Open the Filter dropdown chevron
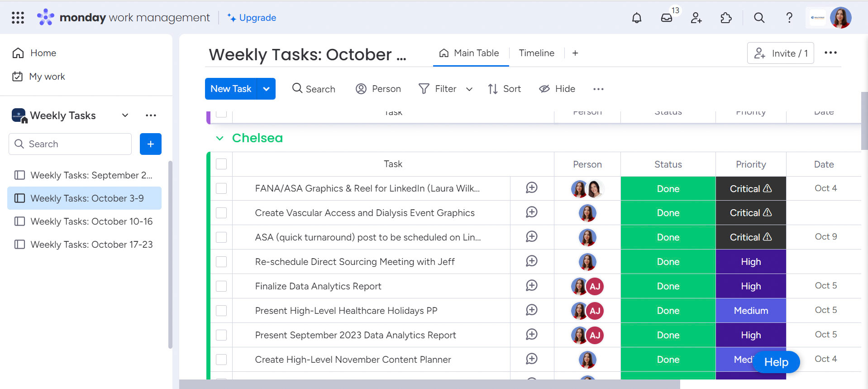868x389 pixels. click(x=469, y=89)
